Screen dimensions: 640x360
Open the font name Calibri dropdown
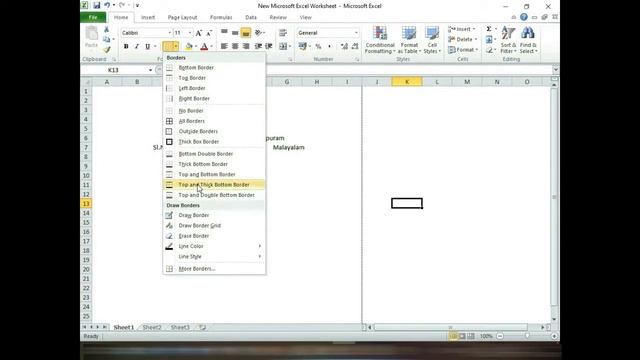tap(170, 33)
